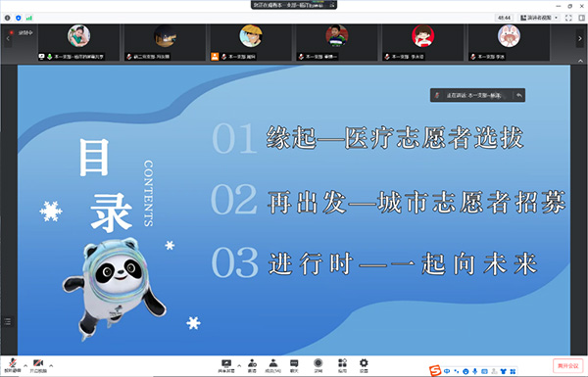Click Sogou voice input microphone icon
Viewport: 588px width, 377px height.
[474, 371]
